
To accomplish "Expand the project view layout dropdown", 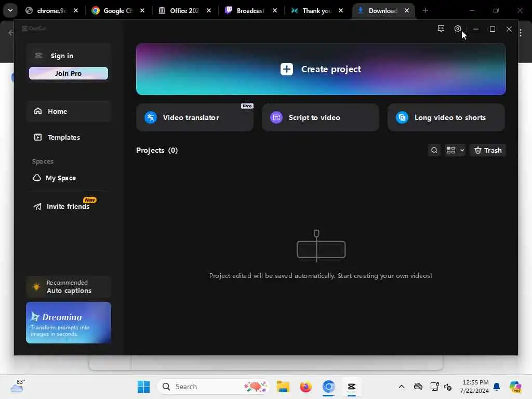I will pos(455,150).
